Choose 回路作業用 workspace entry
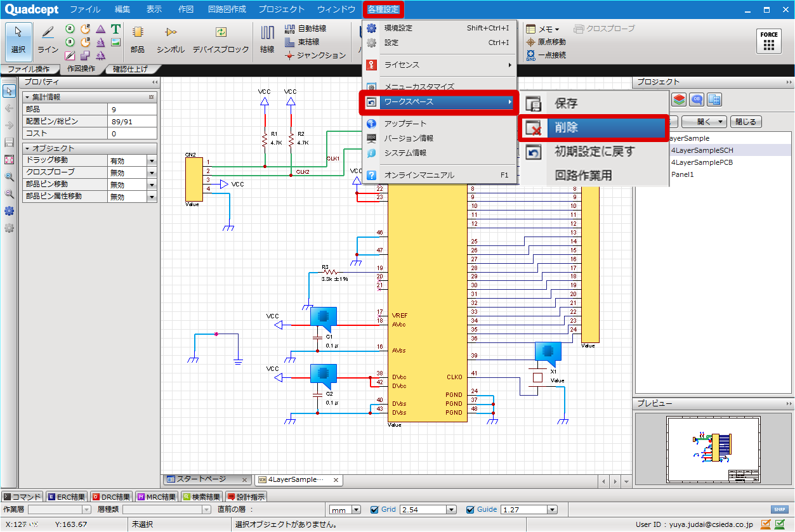This screenshot has width=795, height=532. click(593, 176)
